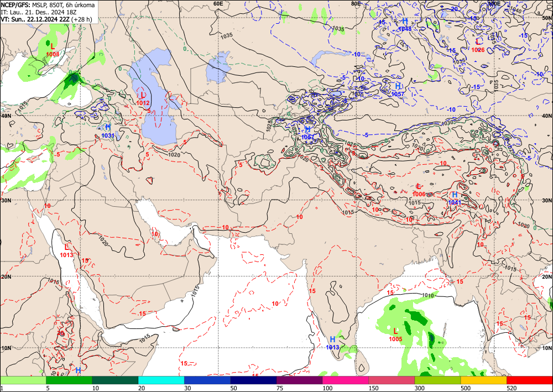
Task: Click the 80E longitude label
Action: pos(356,3)
